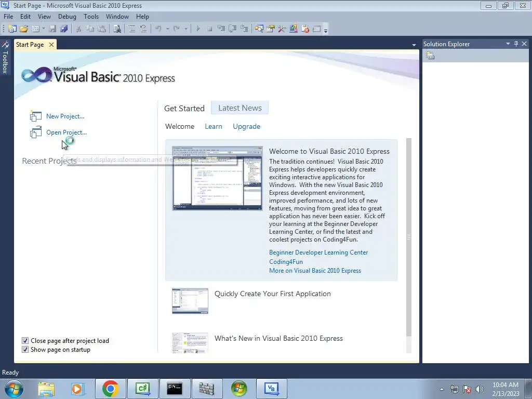Open the Debug menu
This screenshot has height=399, width=532.
(67, 16)
